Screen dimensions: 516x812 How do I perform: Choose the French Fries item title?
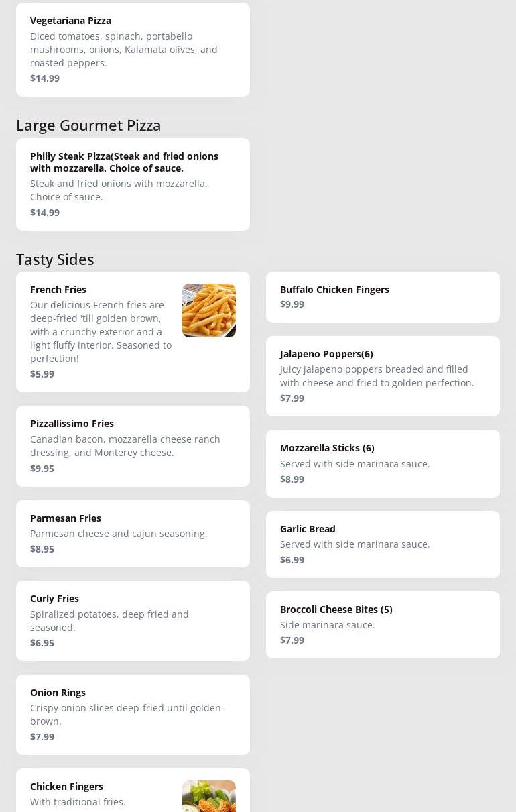tap(58, 290)
